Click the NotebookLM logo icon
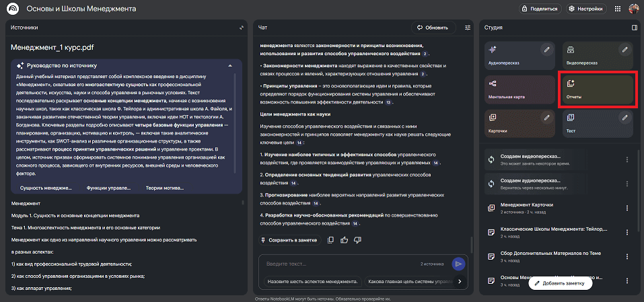This screenshot has width=644, height=302. [13, 9]
